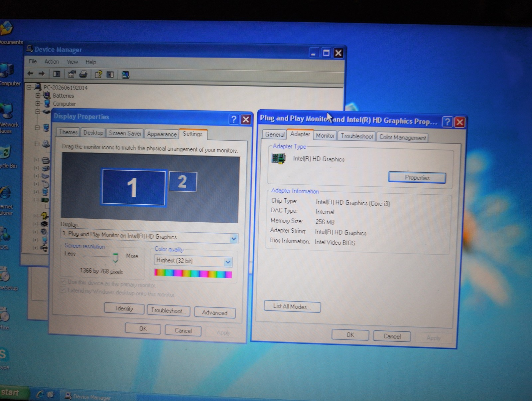
Task: Toggle the action pane toolbar icon
Action: tap(110, 75)
